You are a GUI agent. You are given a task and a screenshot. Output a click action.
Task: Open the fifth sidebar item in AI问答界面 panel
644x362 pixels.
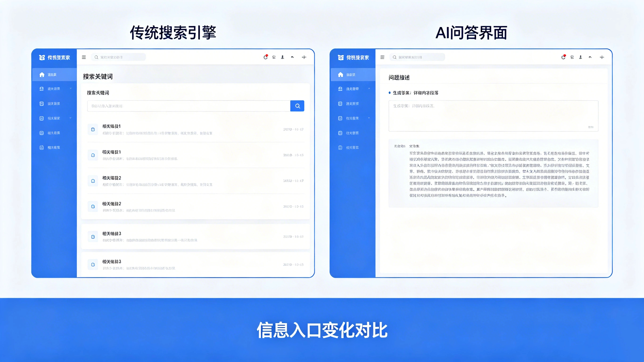click(x=353, y=133)
